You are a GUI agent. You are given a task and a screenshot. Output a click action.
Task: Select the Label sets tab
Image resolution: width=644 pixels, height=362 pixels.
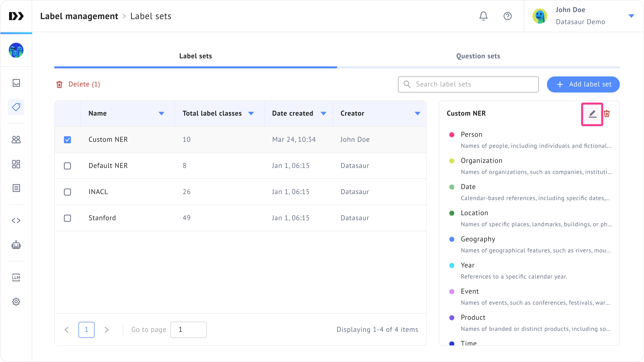click(195, 56)
